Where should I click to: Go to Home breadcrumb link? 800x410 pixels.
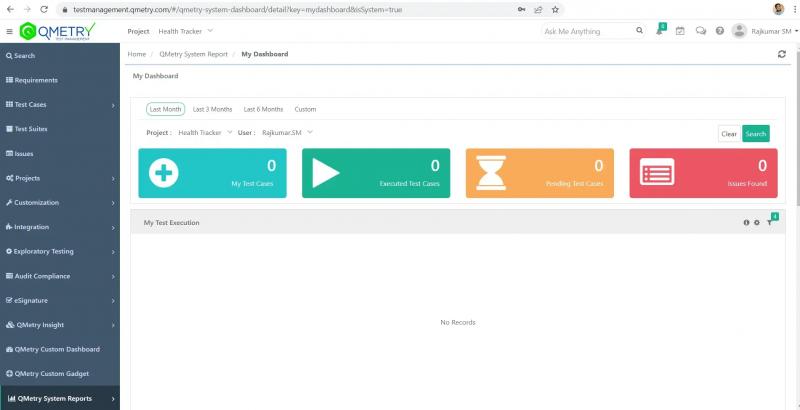coord(136,54)
